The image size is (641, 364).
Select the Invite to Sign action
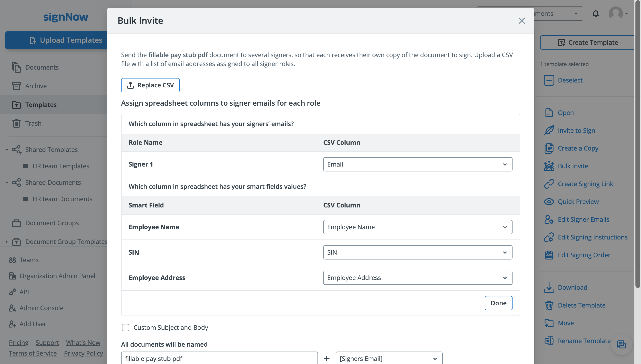576,130
